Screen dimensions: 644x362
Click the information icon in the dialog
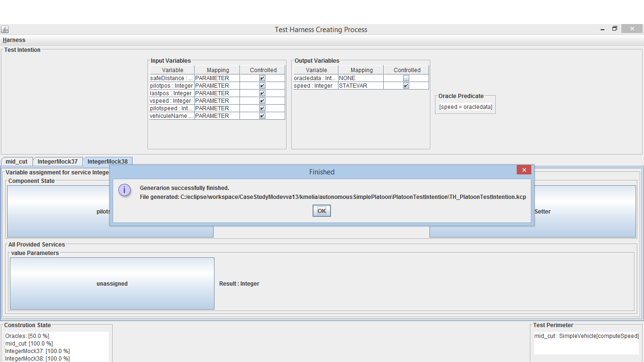pyautogui.click(x=124, y=190)
